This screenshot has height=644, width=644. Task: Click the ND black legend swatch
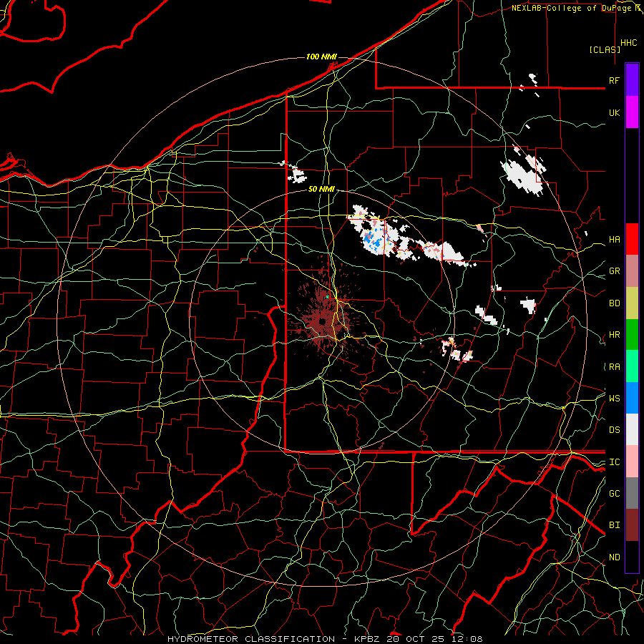(632, 557)
